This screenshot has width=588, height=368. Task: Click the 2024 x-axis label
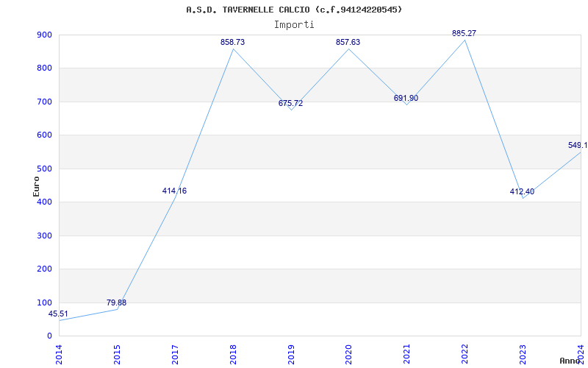point(581,354)
